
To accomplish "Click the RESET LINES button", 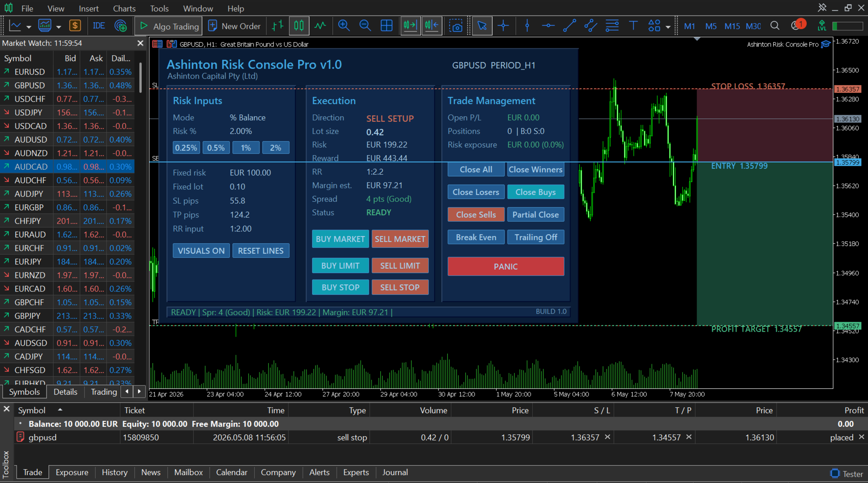I will click(x=261, y=250).
